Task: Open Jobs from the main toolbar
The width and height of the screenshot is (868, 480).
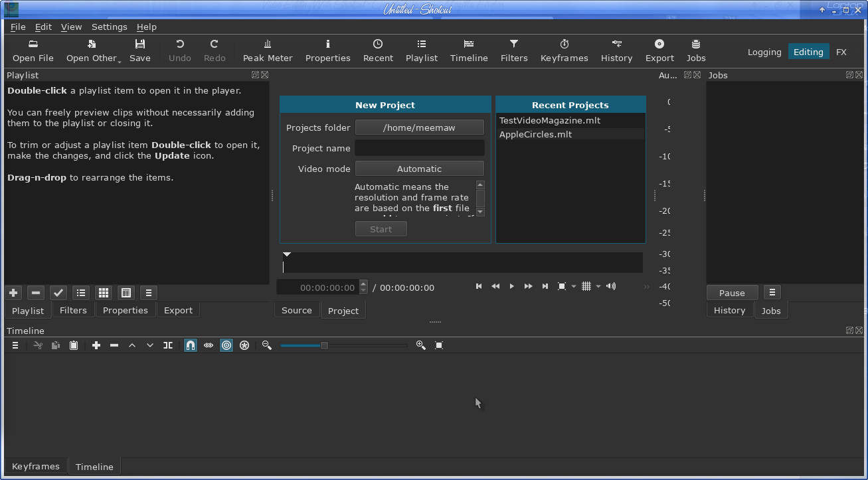Action: (696, 50)
